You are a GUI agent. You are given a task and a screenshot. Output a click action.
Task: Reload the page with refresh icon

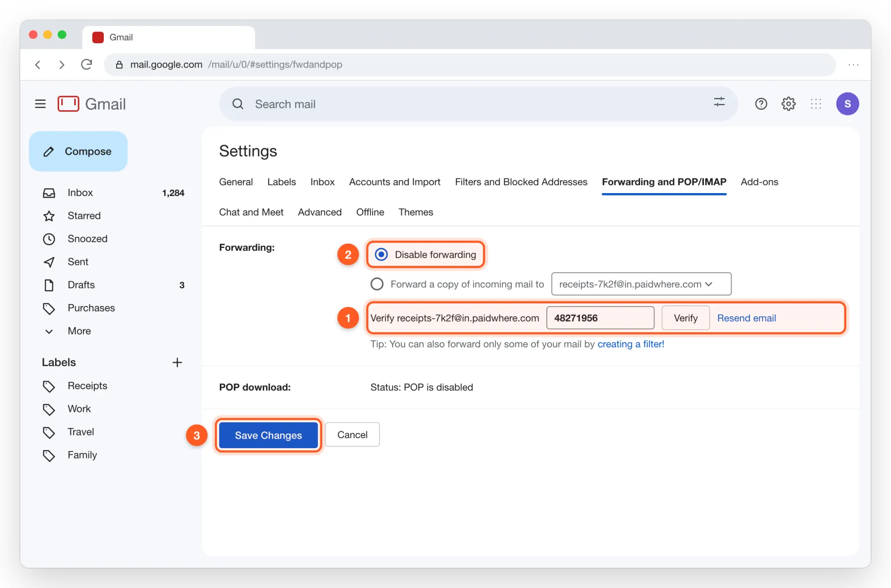pos(86,64)
